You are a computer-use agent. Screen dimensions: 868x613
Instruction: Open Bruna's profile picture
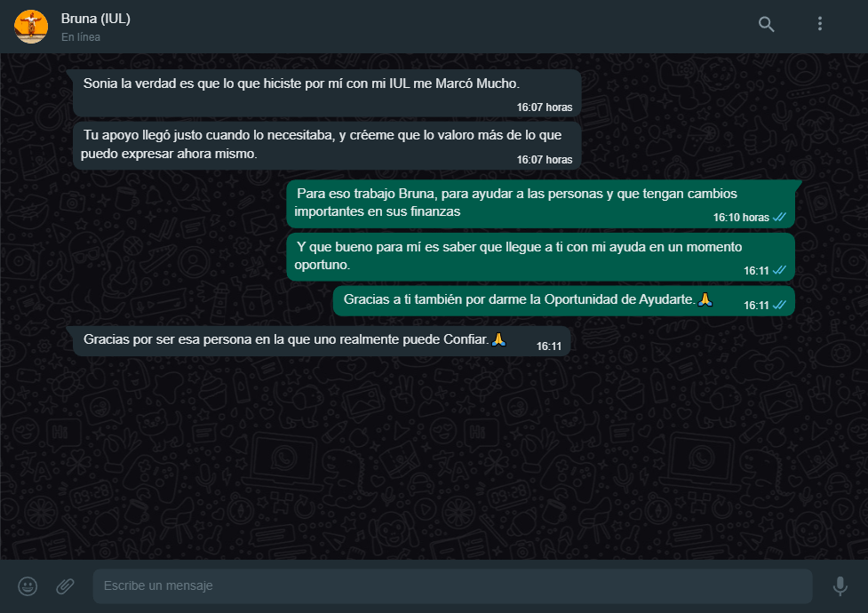[31, 26]
